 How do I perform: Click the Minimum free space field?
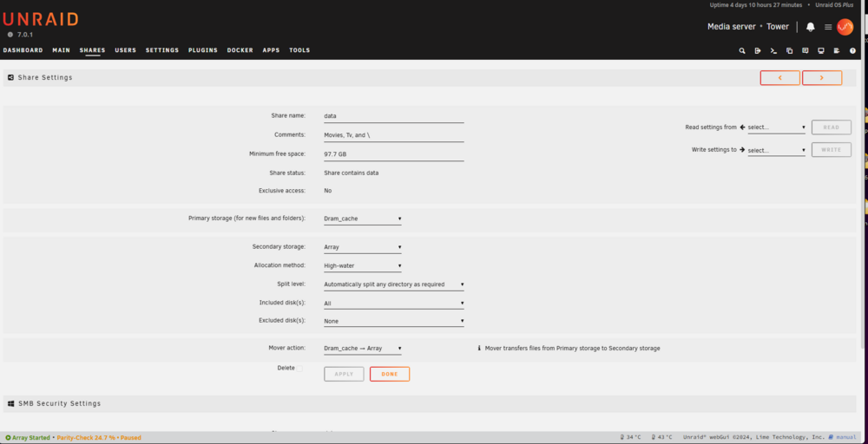click(x=393, y=154)
